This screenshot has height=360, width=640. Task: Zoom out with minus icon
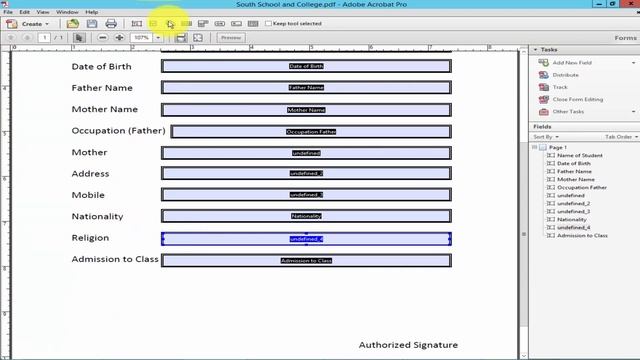pyautogui.click(x=103, y=38)
